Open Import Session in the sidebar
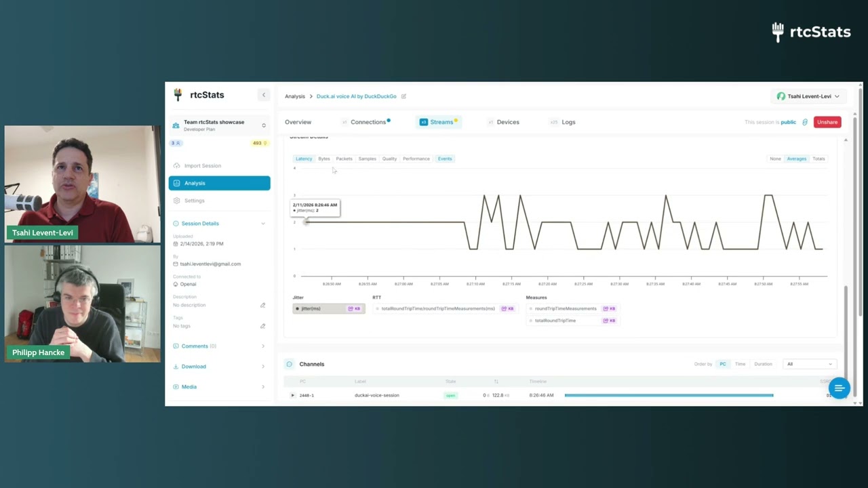Screen dimensions: 868x488 (202, 165)
